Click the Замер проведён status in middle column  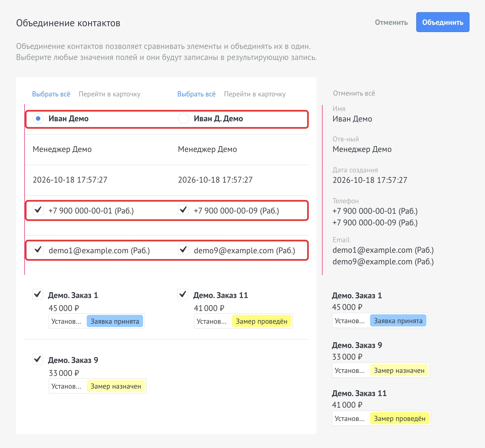(x=262, y=321)
